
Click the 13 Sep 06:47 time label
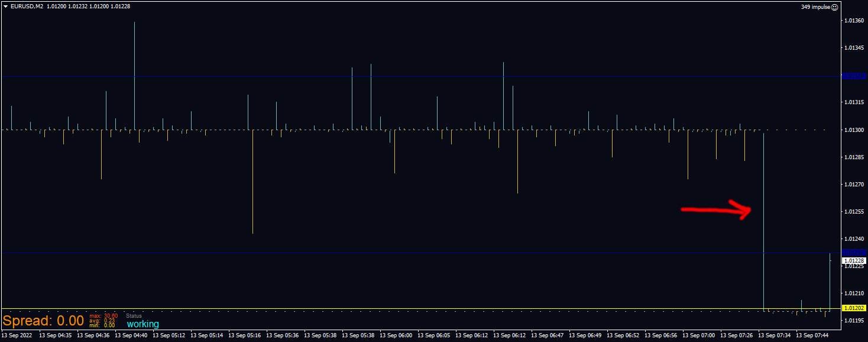(x=548, y=335)
